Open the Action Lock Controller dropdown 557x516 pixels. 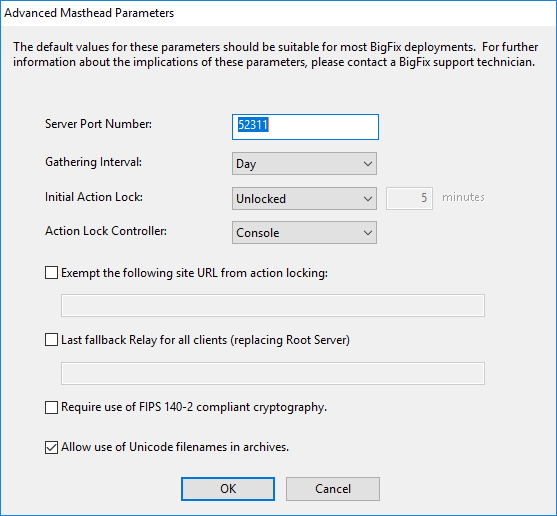[304, 233]
